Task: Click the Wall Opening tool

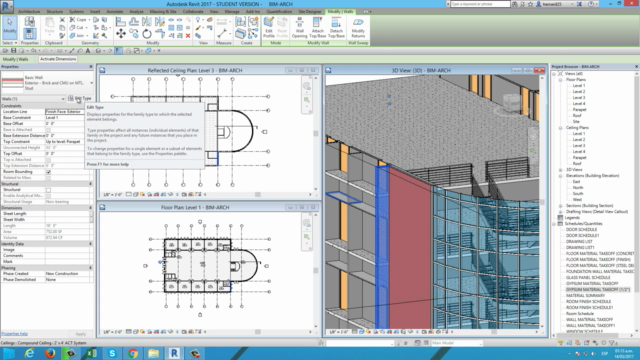Action: click(299, 27)
